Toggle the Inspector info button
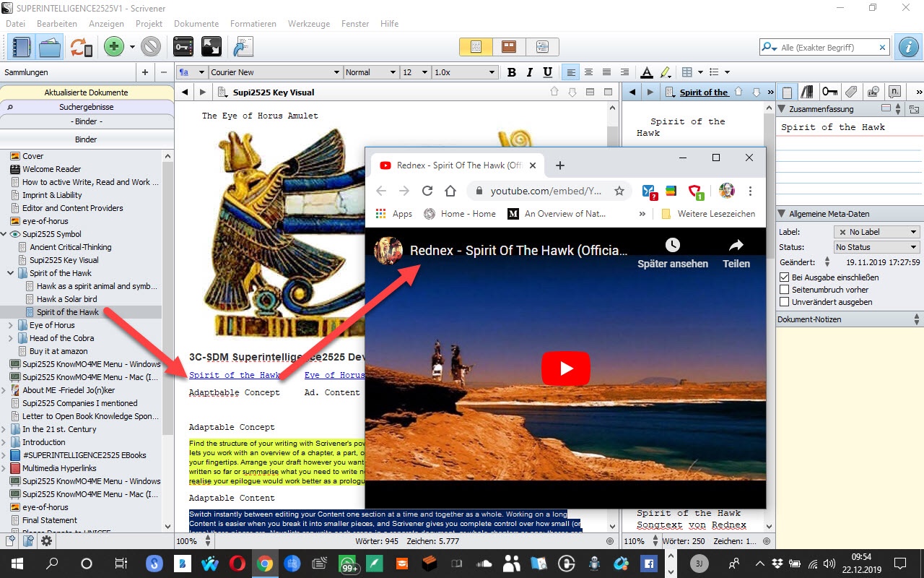Image resolution: width=924 pixels, height=578 pixels. tap(907, 48)
